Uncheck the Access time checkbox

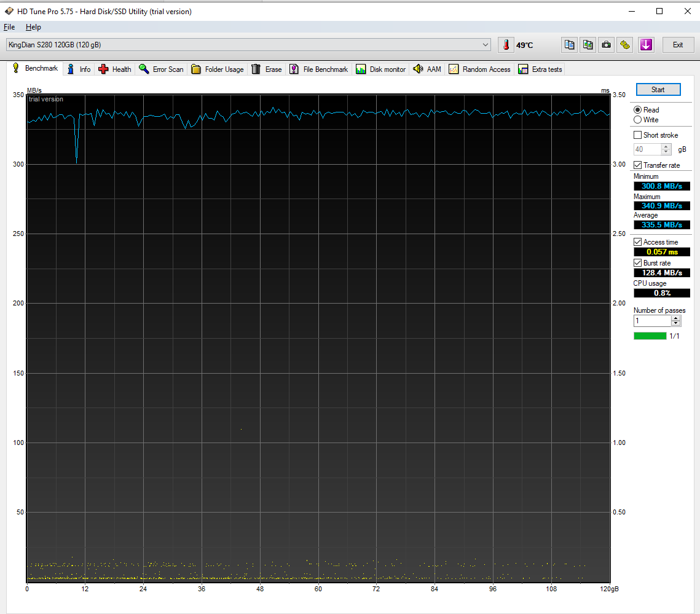tap(637, 242)
